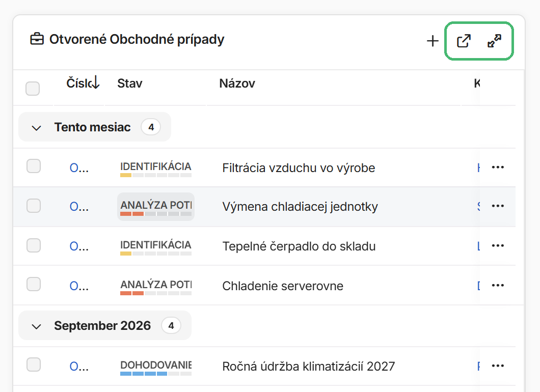Sort by the Názov column header
This screenshot has height=392, width=540.
(237, 83)
